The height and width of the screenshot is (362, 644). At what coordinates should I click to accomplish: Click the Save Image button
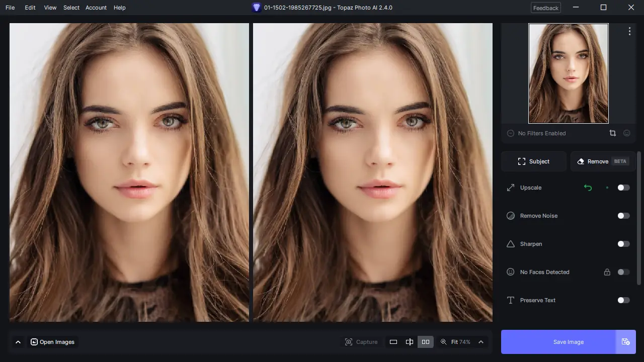558,342
